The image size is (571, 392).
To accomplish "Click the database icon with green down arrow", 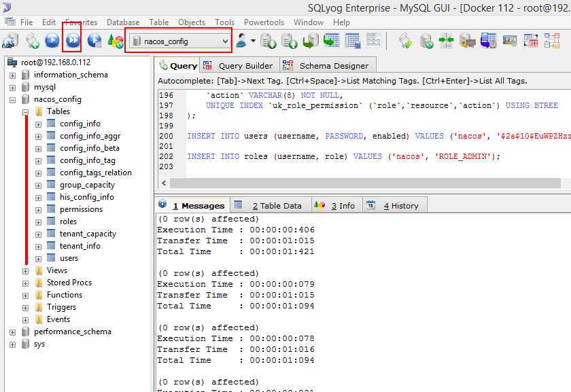I will (269, 41).
